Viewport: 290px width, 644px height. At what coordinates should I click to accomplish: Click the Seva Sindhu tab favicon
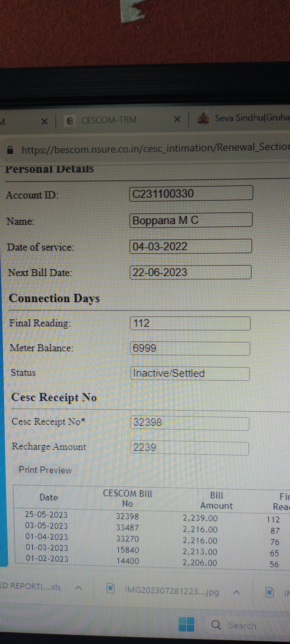click(203, 118)
